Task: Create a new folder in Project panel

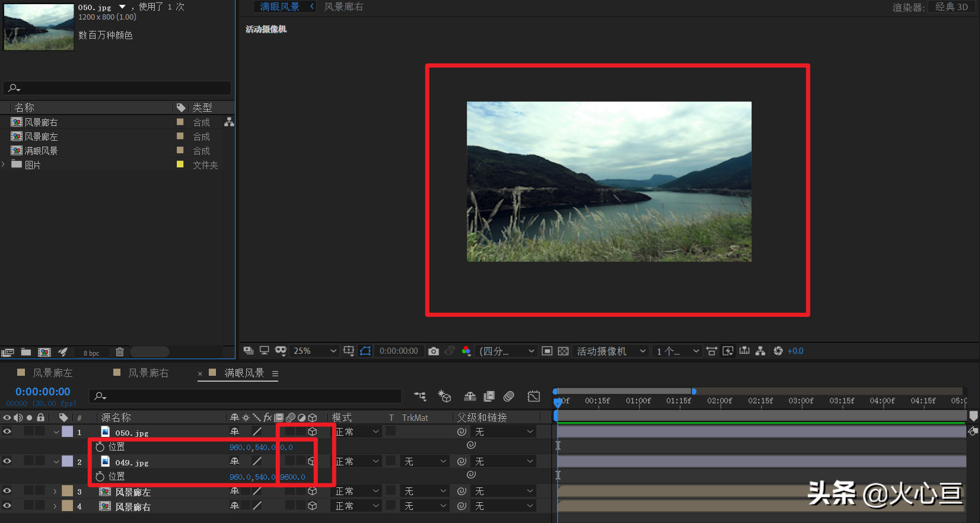Action: (x=26, y=352)
